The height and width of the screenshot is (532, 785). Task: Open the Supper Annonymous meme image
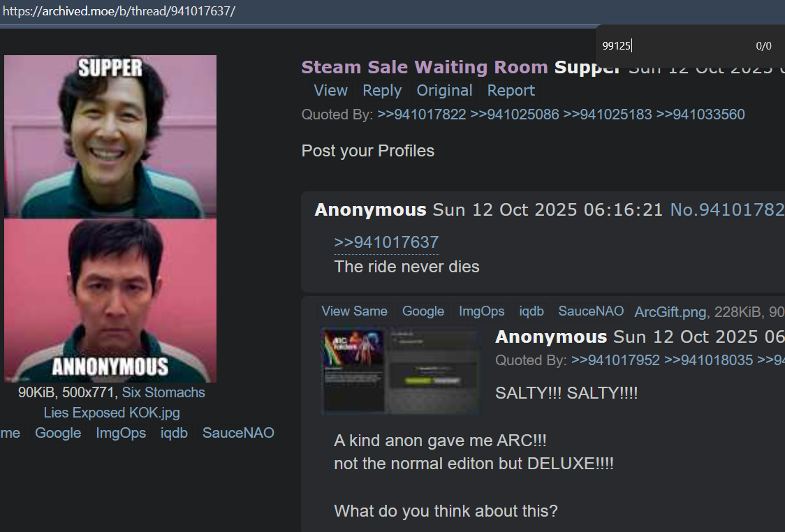(110, 219)
